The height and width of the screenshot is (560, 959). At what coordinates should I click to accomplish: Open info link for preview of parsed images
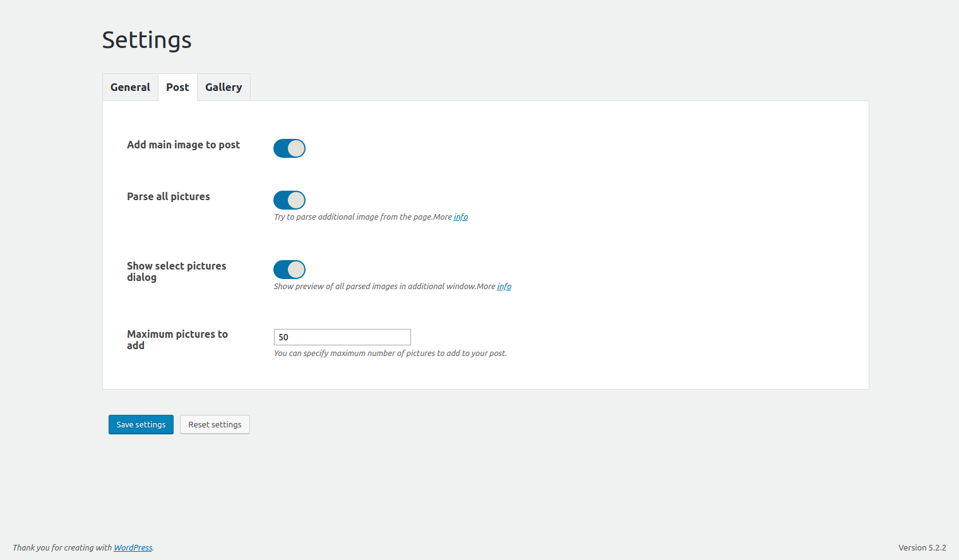pos(504,287)
